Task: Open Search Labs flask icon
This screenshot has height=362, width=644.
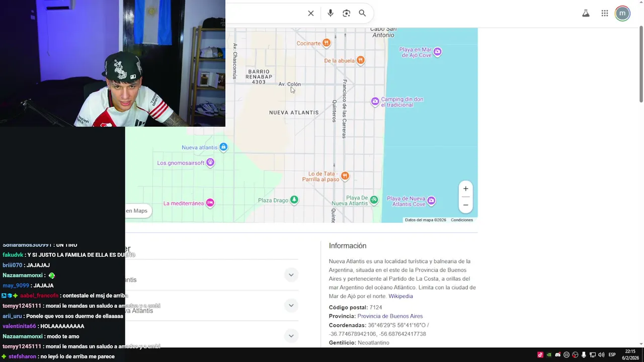Action: point(586,14)
